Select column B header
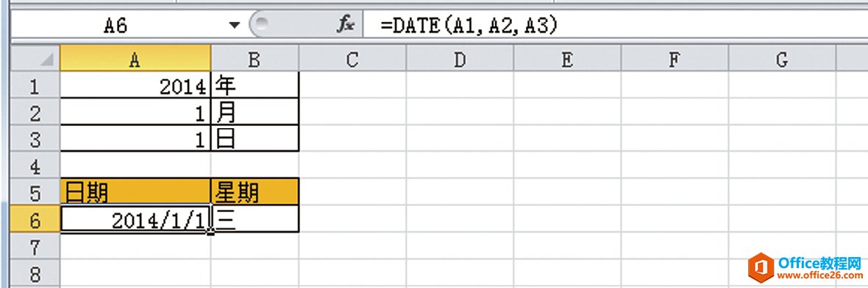The width and height of the screenshot is (868, 288). [x=255, y=59]
